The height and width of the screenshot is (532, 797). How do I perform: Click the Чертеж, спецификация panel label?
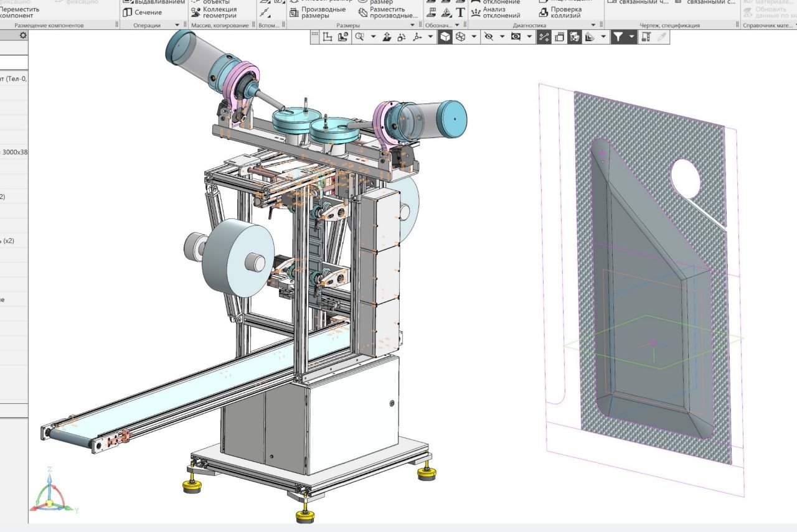pos(669,26)
